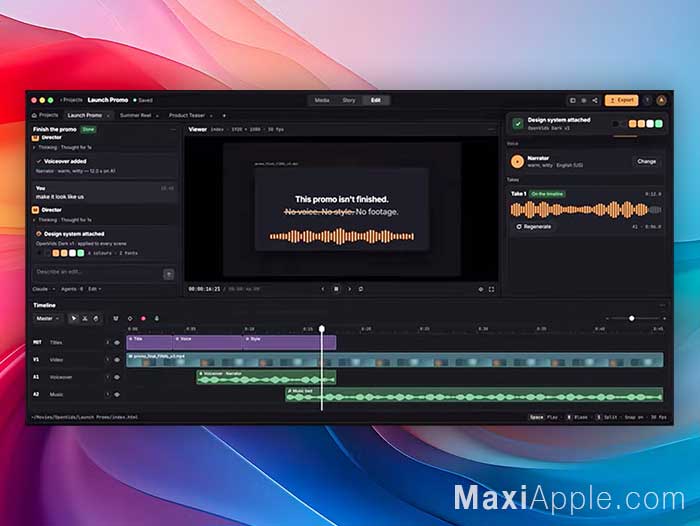
Task: Step forward one frame in Viewer
Action: pos(349,289)
